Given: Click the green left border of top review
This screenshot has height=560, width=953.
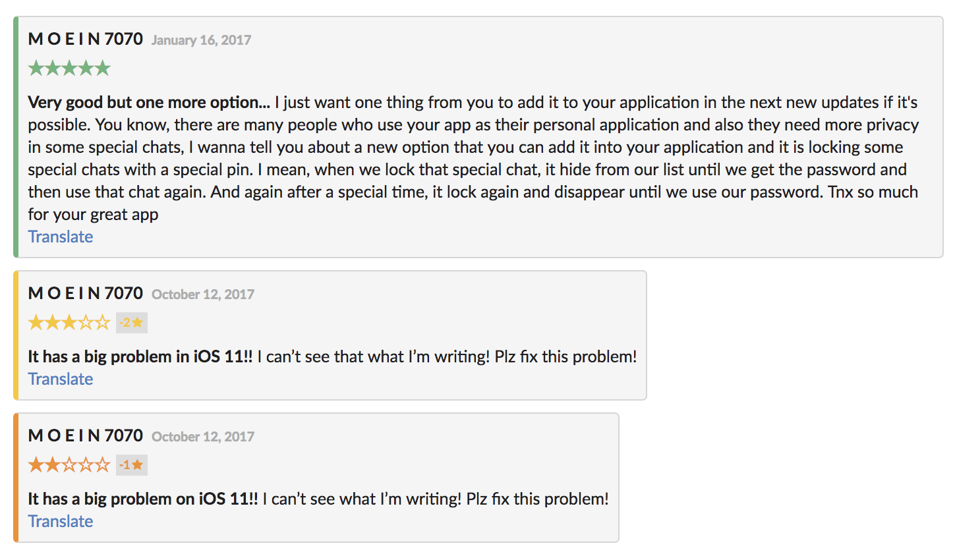Looking at the screenshot, I should click(16, 137).
